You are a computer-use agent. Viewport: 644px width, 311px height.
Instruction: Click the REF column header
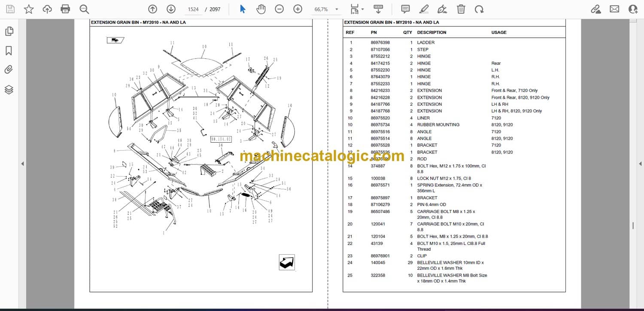pos(350,33)
